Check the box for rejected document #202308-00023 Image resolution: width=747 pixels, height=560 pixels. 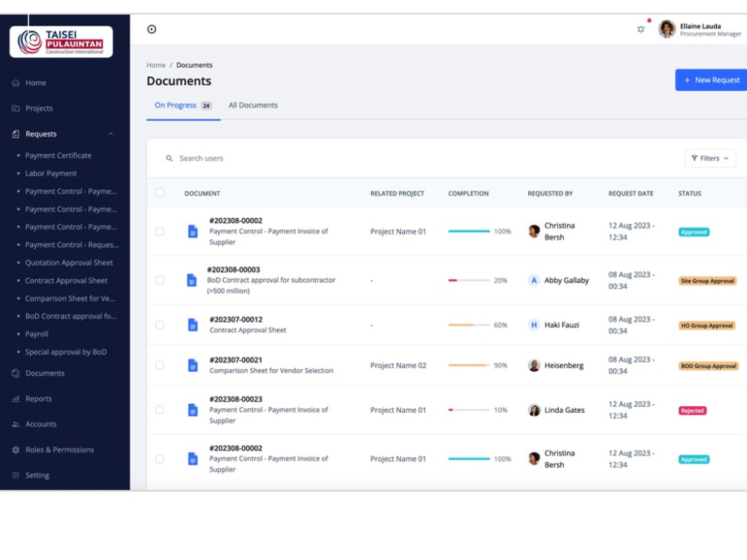[160, 410]
